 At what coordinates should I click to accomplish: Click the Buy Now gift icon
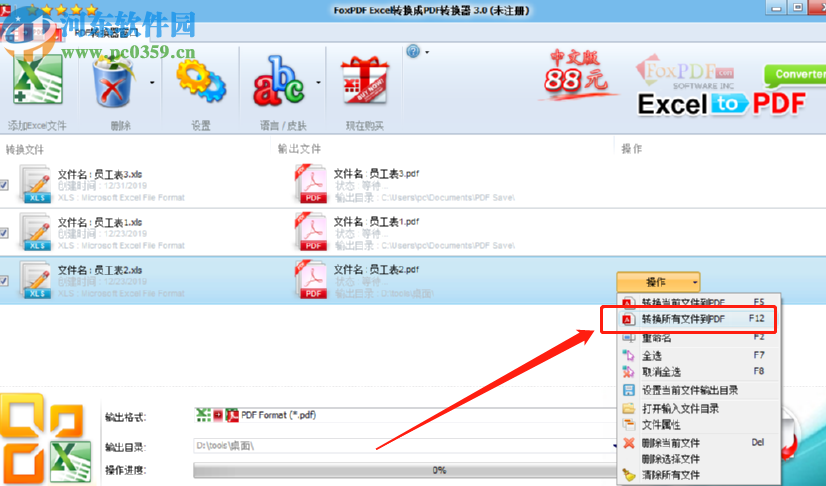click(365, 81)
